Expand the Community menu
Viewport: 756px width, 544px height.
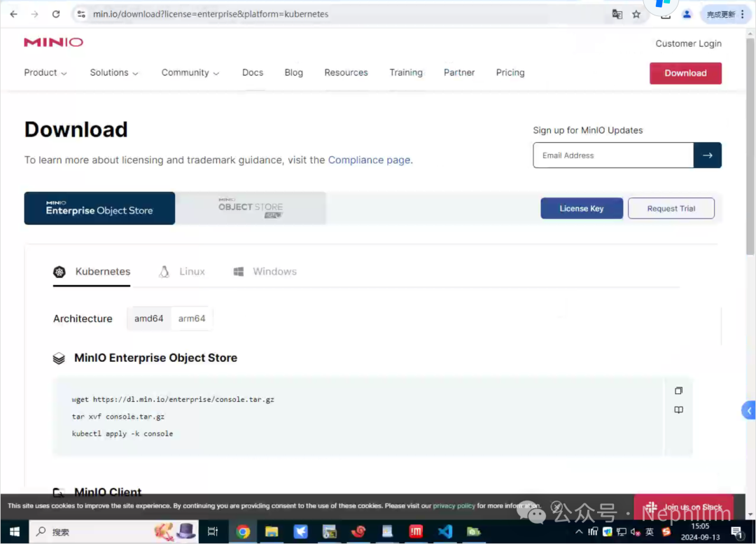tap(190, 73)
